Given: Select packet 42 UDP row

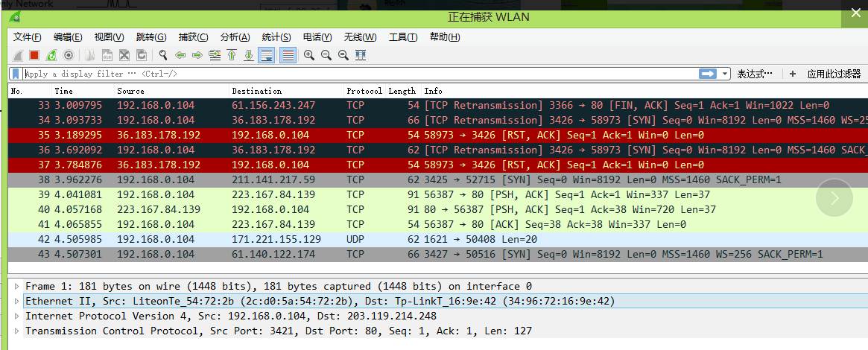Looking at the screenshot, I should [438, 240].
